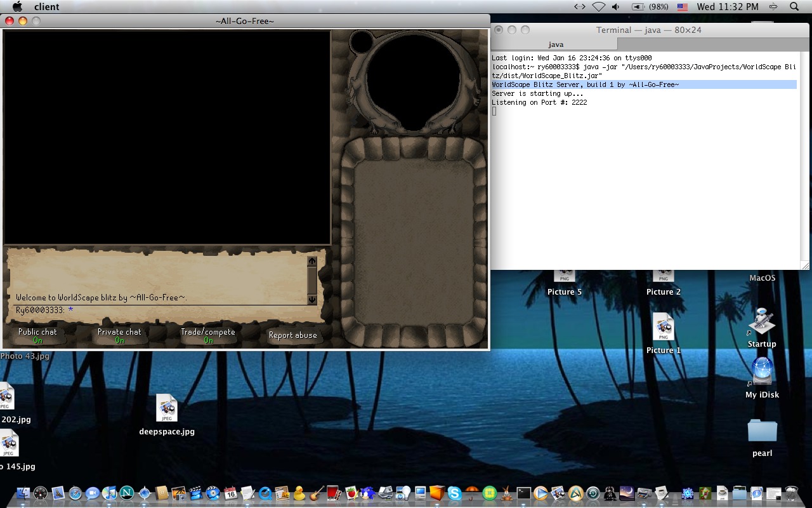
Task: Launch GarageBand from the Dock
Action: (x=317, y=493)
